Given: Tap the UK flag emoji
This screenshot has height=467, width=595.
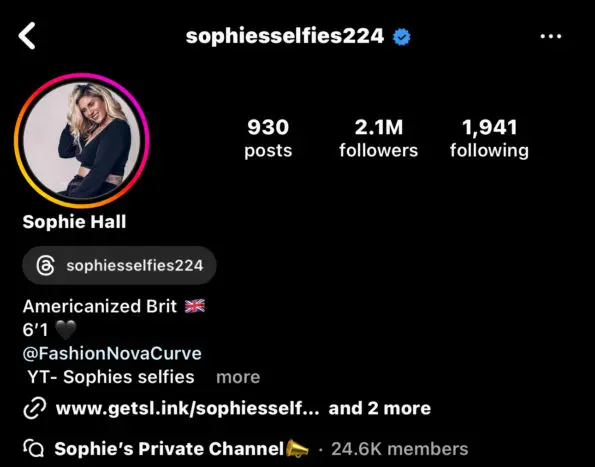Looking at the screenshot, I should (x=195, y=306).
